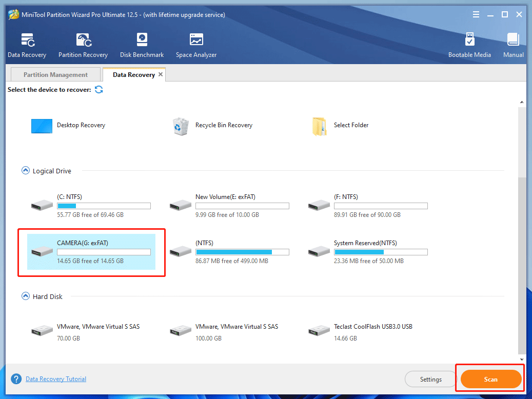The image size is (532, 399).
Task: Click the 'Select Folder' label
Action: 351,125
